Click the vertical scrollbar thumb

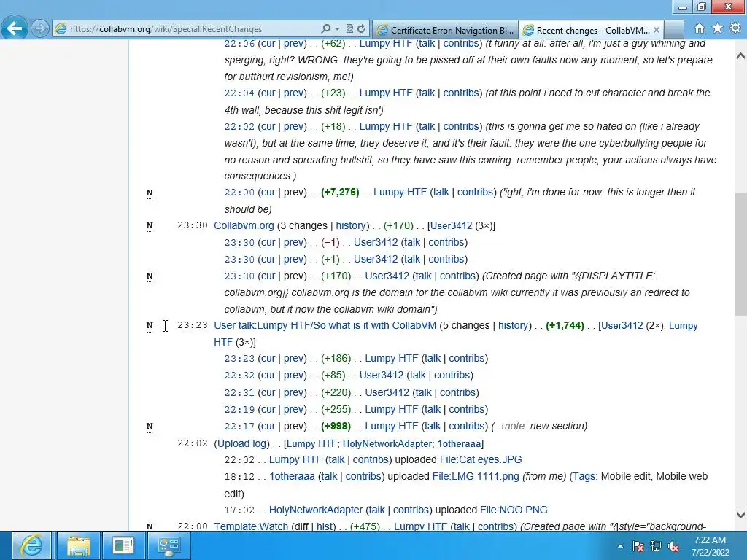740,254
